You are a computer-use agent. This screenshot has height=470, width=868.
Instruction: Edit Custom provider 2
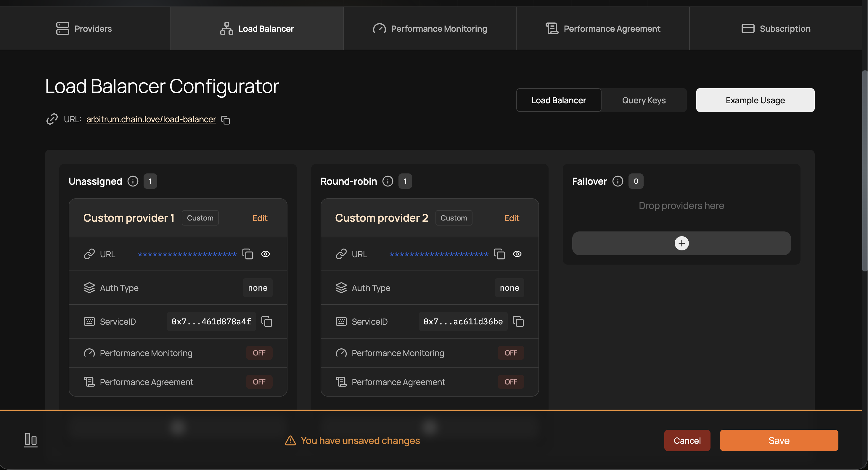(512, 218)
